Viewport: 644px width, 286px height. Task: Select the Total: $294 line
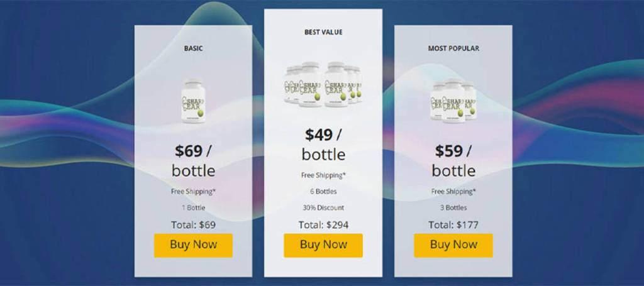tap(323, 224)
